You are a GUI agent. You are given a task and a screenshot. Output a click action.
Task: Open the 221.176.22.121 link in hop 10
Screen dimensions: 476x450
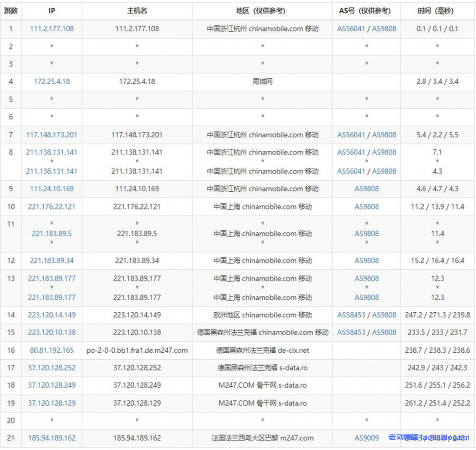[51, 207]
